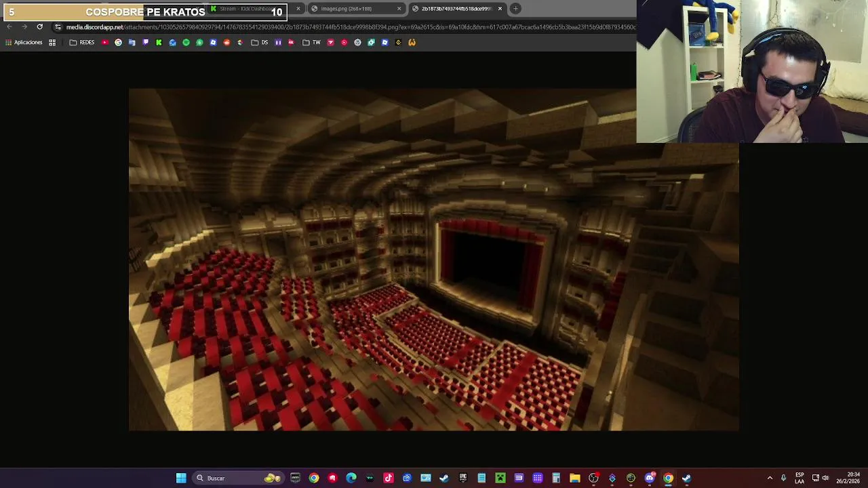Open the REDES bookmarks folder

tap(82, 42)
